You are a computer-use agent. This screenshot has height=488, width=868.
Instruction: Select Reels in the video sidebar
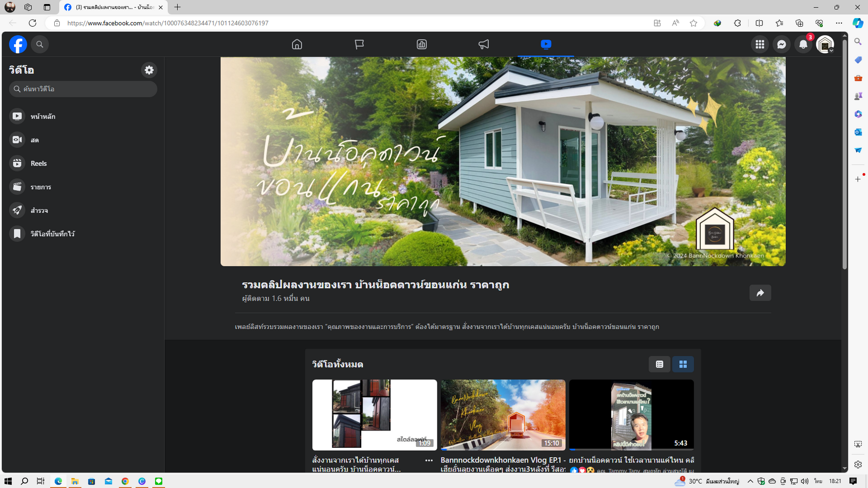[x=39, y=164]
